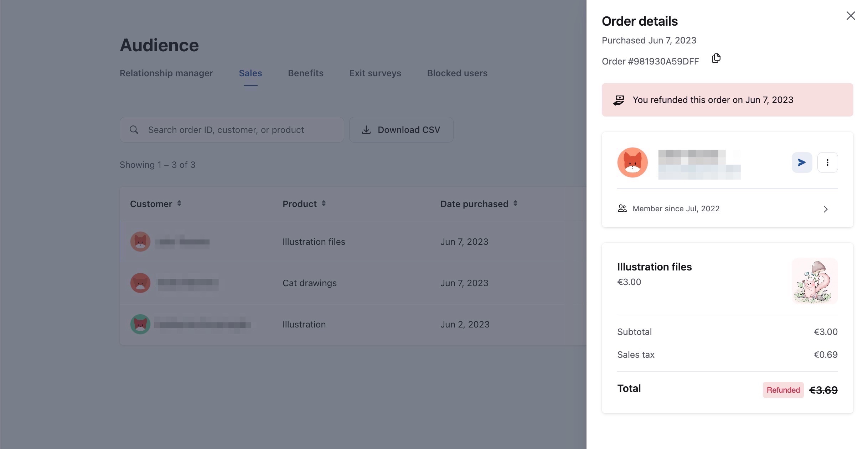Send a message using the paper plane icon
Viewport: 868px width, 449px height.
click(801, 162)
